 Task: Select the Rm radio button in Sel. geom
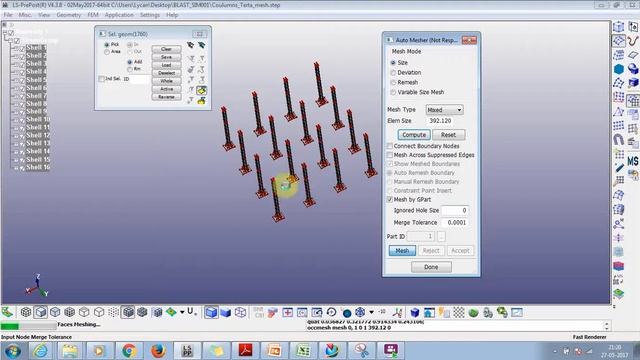130,69
